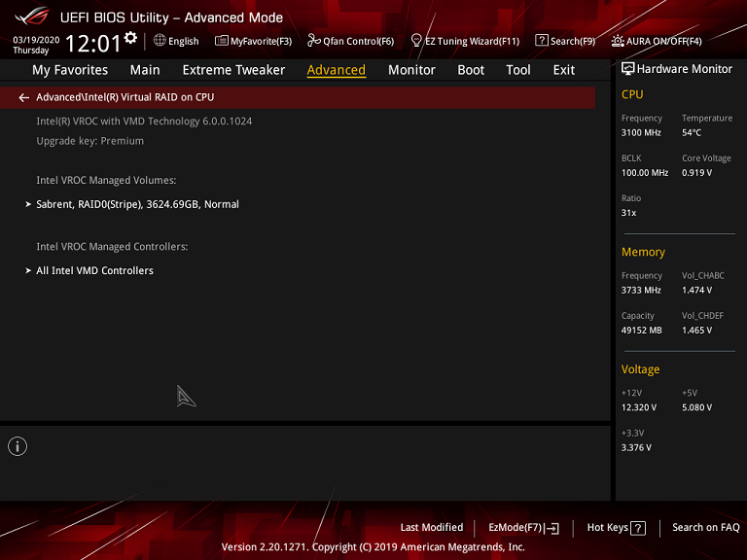
Task: Click the Memory frequency value 3733 MHz
Action: (x=641, y=290)
